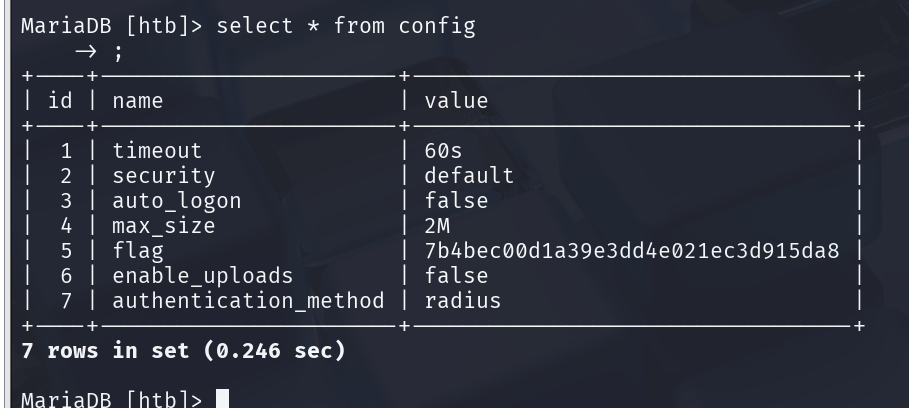Click the "value" column header
Image resolution: width=909 pixels, height=408 pixels.
[x=456, y=100]
